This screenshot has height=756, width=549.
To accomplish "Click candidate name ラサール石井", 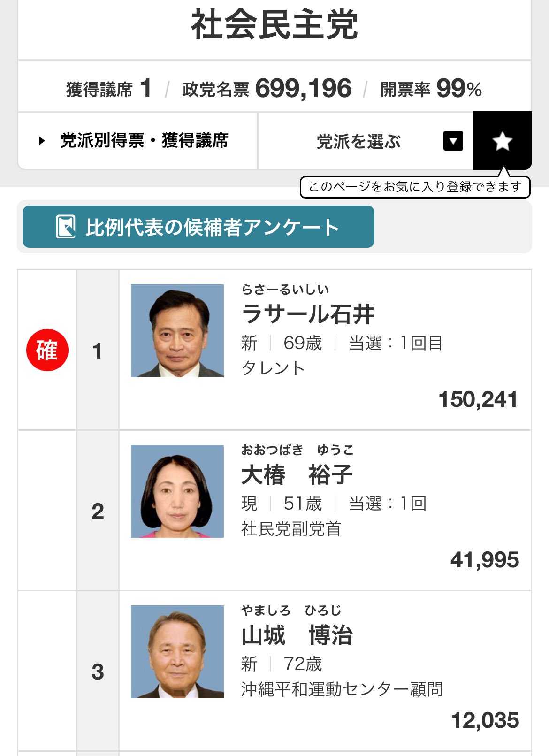I will [x=308, y=314].
